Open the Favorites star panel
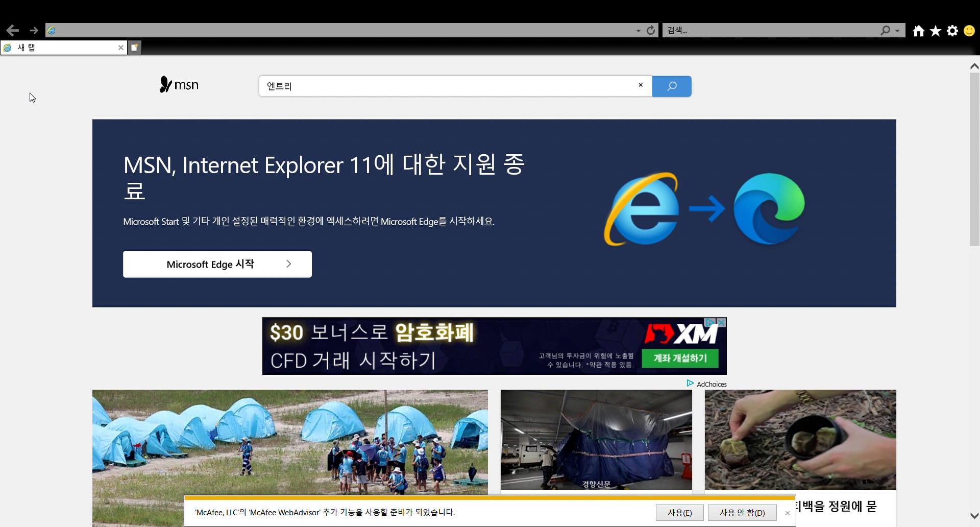The width and height of the screenshot is (980, 527). pos(935,31)
